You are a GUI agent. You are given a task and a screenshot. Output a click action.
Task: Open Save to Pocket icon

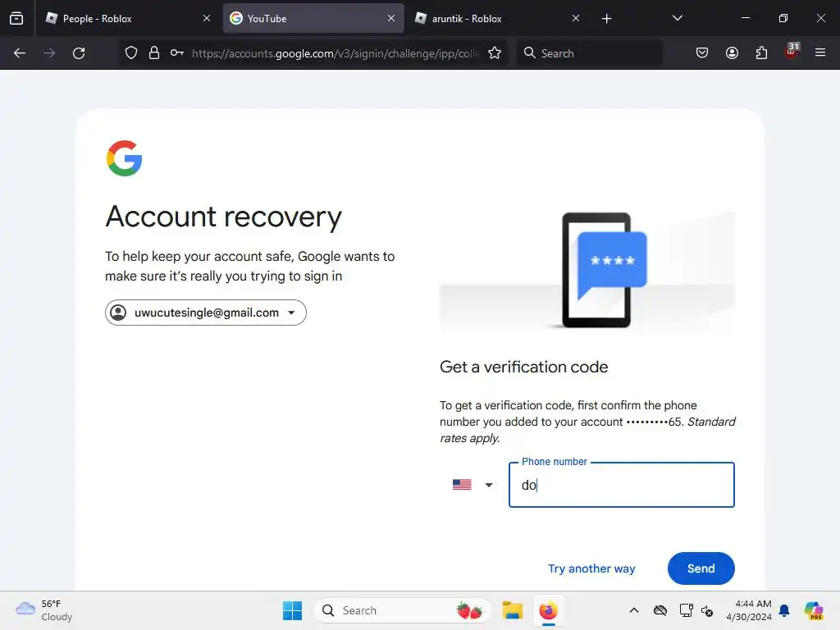(x=702, y=52)
